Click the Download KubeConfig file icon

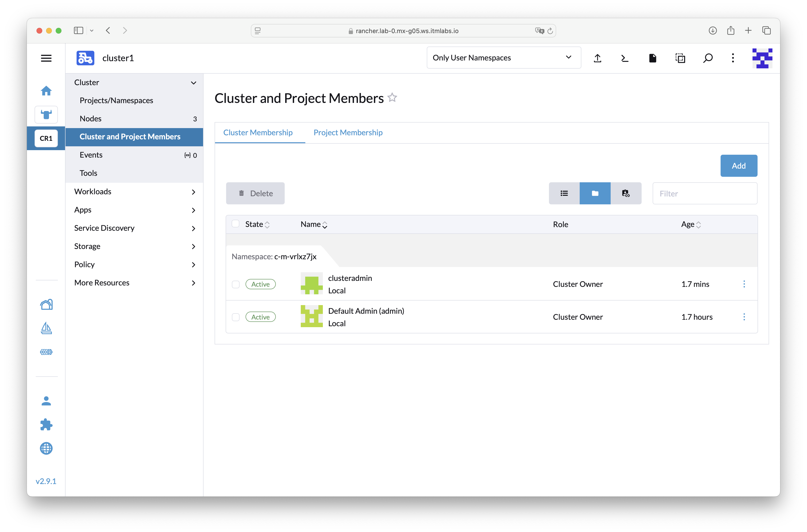tap(652, 58)
